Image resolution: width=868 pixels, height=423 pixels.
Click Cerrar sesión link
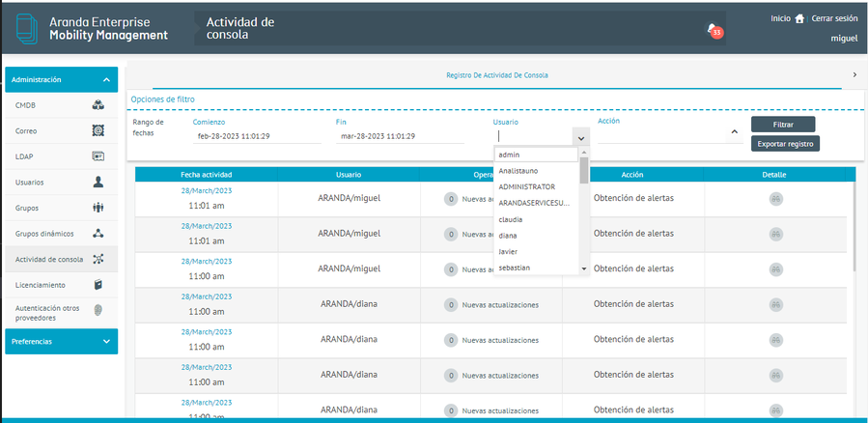point(834,18)
